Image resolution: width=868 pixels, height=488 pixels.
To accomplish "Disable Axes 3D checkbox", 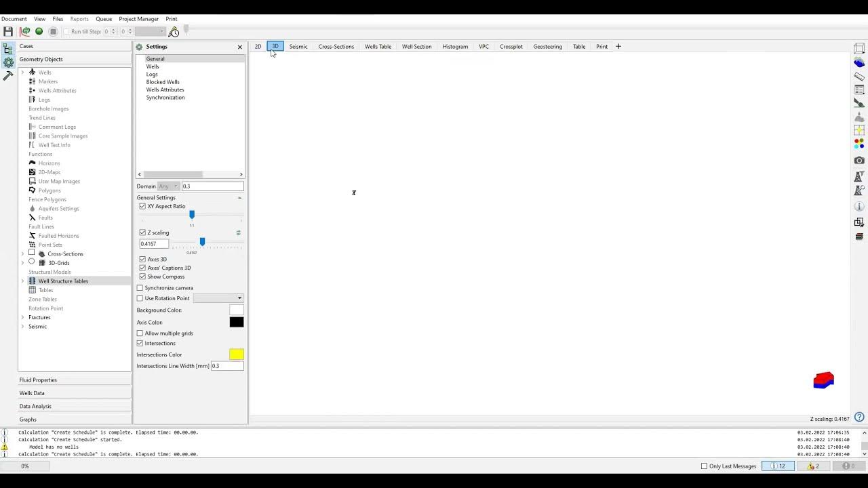I will 142,259.
